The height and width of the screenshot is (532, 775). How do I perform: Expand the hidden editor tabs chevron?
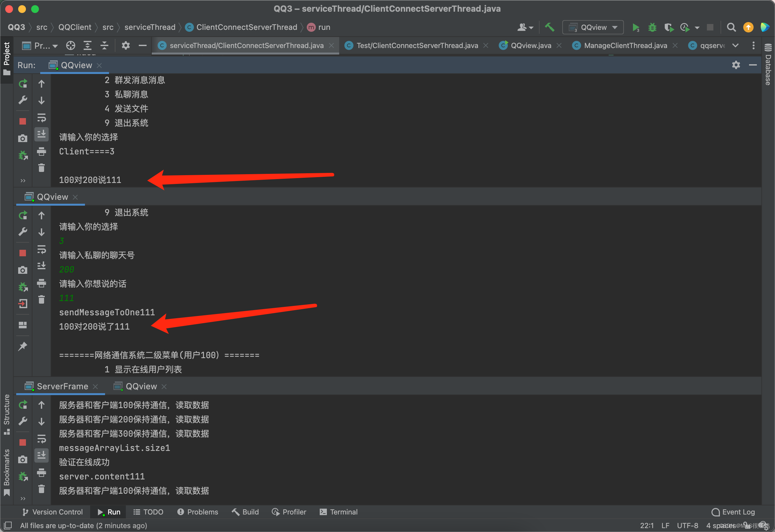coord(735,45)
